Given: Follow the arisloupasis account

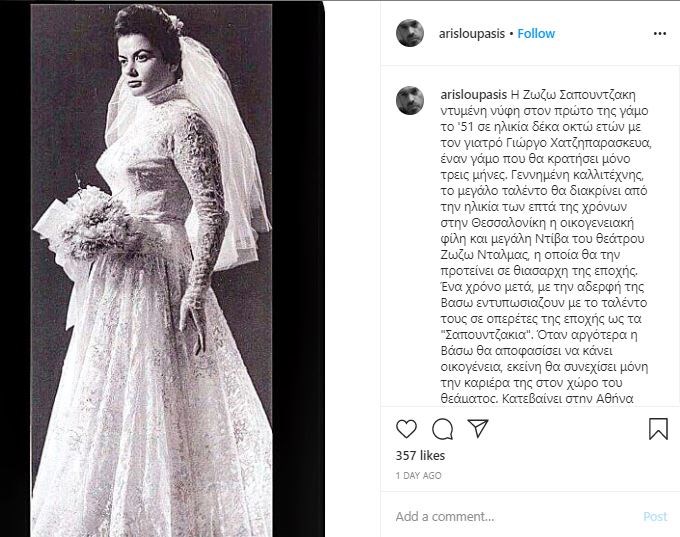Looking at the screenshot, I should point(536,33).
